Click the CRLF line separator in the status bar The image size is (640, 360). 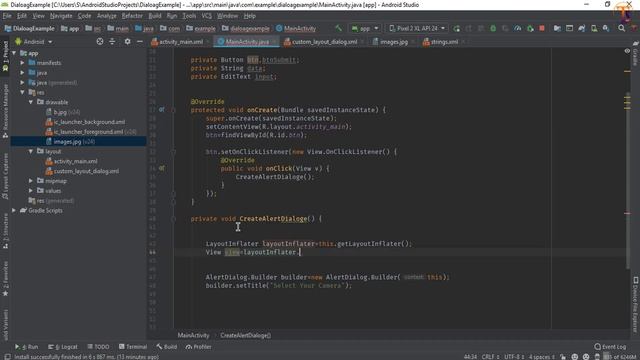[x=490, y=357]
